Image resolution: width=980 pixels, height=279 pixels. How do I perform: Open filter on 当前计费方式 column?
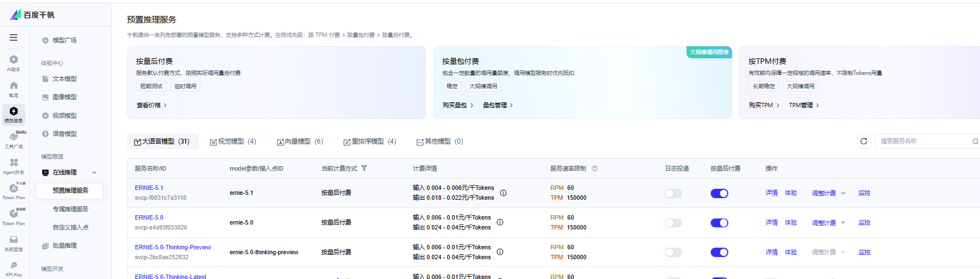(x=364, y=168)
